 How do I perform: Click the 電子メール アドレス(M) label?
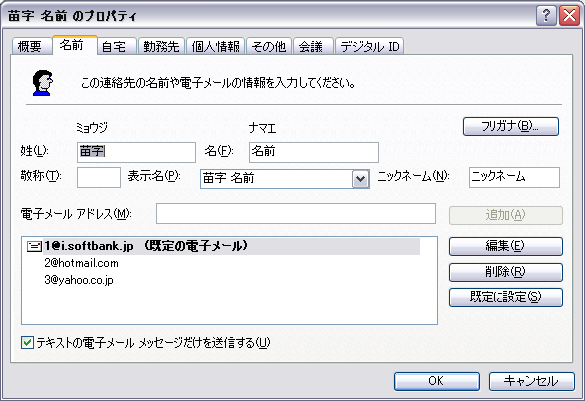click(76, 214)
